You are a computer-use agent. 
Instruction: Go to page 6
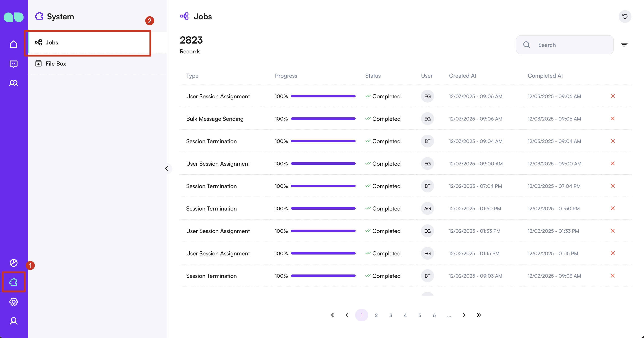pos(434,316)
